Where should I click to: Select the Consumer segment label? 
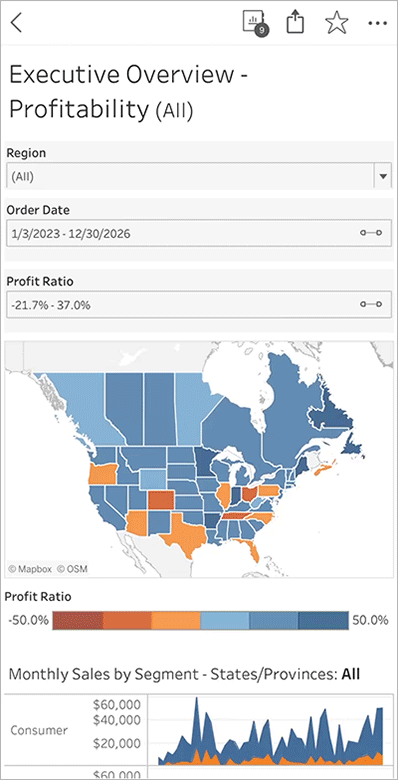39,730
